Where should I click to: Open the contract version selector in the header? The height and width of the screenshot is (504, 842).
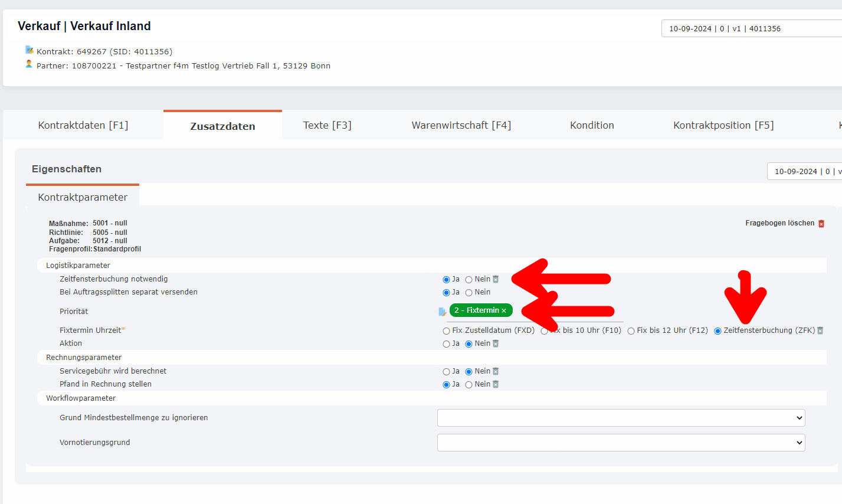(751, 28)
